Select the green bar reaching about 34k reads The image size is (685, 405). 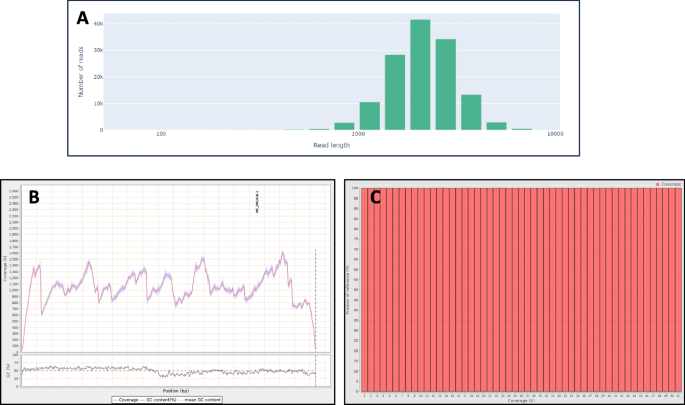coord(446,85)
